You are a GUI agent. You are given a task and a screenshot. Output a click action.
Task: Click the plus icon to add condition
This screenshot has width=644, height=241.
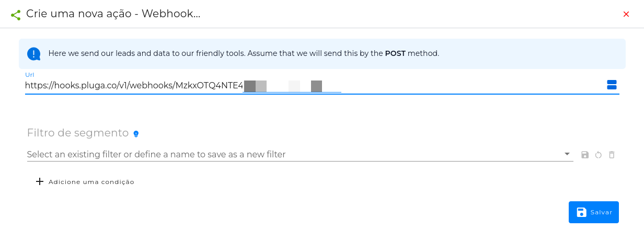40,181
